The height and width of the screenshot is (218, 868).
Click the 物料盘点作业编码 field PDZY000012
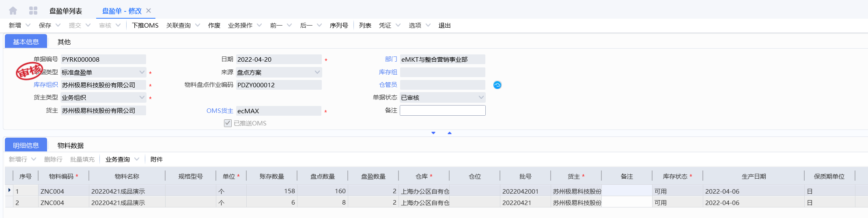pyautogui.click(x=279, y=85)
